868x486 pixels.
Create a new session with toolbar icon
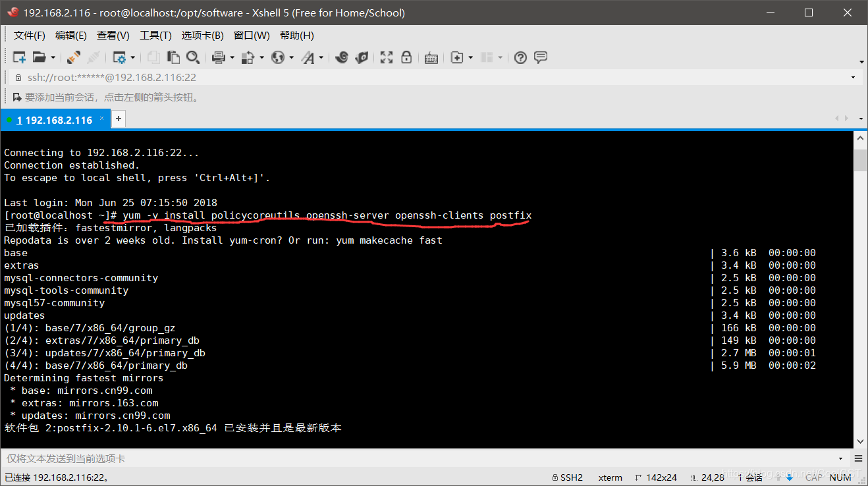click(19, 58)
